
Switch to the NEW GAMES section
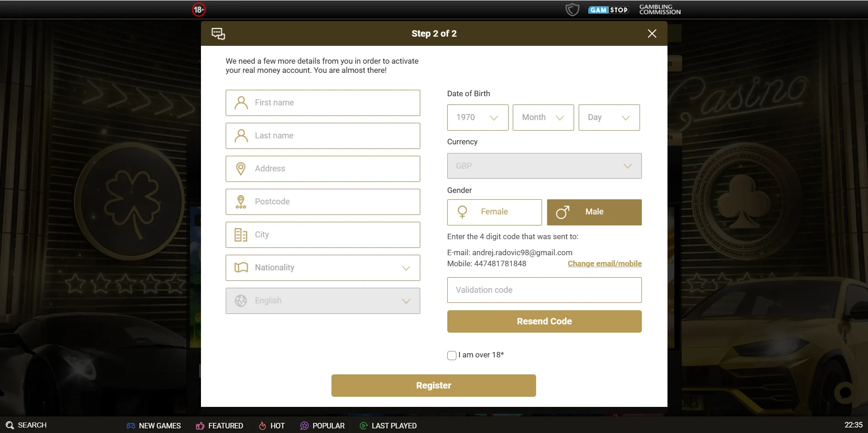154,425
